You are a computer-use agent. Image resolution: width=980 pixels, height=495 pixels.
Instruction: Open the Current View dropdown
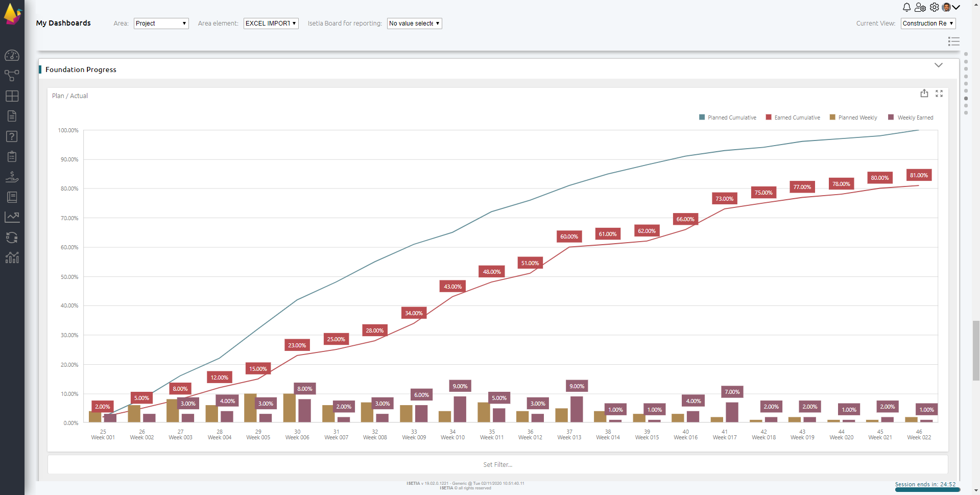[927, 23]
